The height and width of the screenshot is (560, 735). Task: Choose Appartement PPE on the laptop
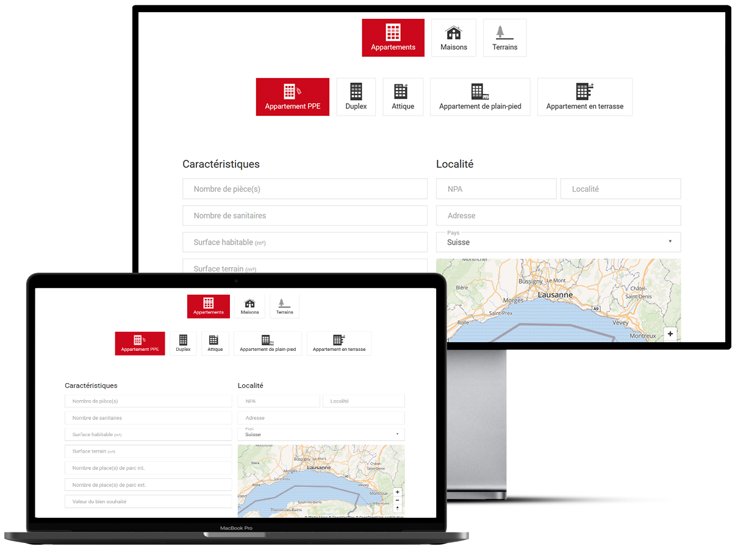click(x=140, y=343)
